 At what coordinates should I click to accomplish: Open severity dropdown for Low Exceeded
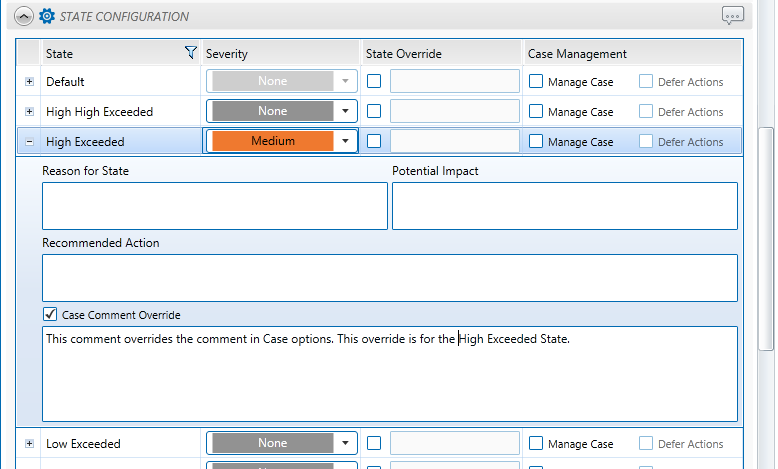(x=345, y=443)
